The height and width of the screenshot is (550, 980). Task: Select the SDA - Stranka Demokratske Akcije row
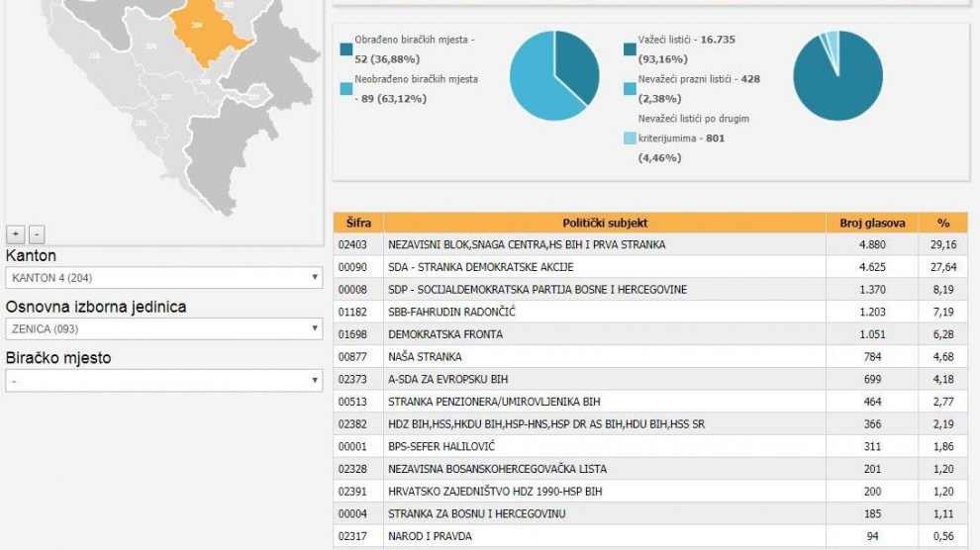click(x=605, y=267)
